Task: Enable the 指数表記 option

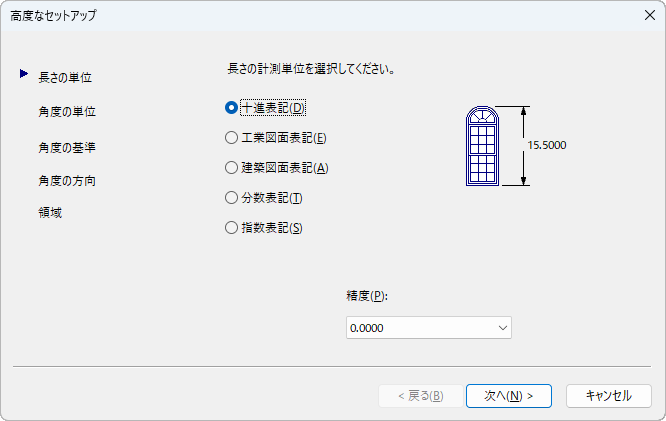Action: (x=232, y=228)
